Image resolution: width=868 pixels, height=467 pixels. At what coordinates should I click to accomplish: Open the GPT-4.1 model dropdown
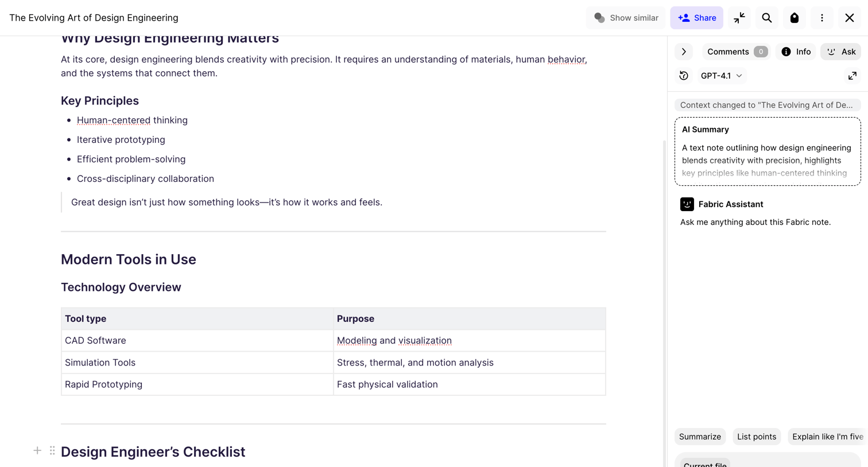[722, 76]
